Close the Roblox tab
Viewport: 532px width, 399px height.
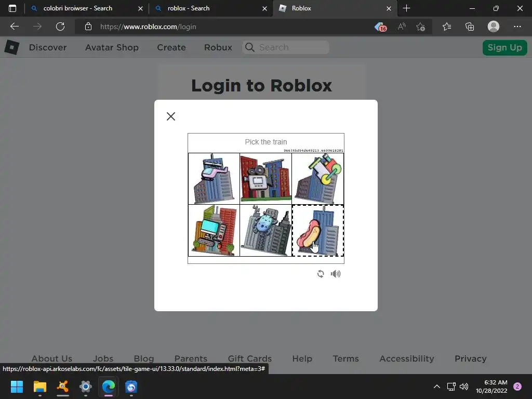click(389, 8)
